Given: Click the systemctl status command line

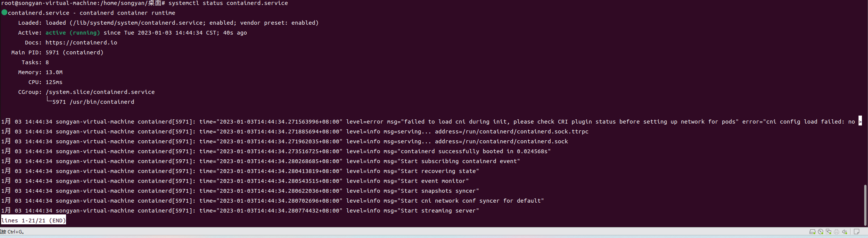Looking at the screenshot, I should point(228,3).
